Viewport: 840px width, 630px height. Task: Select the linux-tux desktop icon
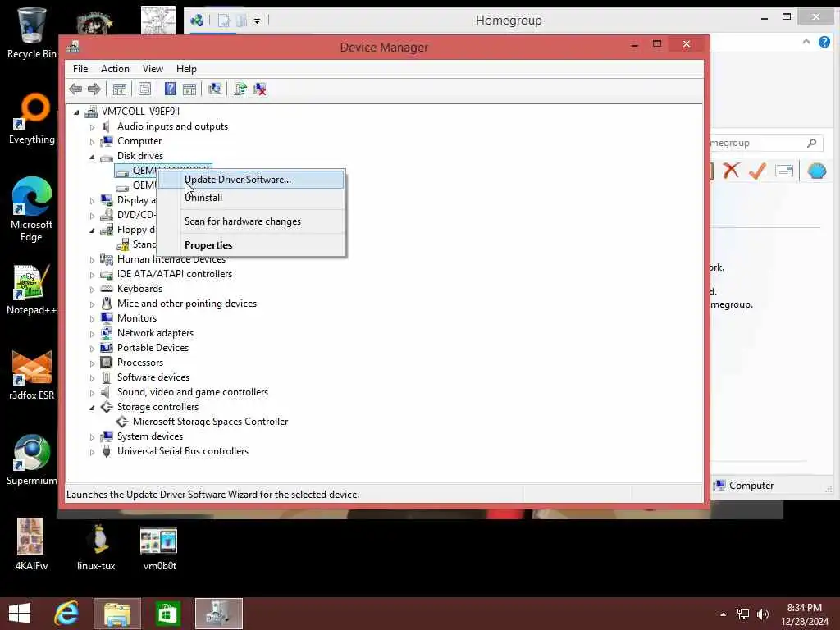(97, 547)
